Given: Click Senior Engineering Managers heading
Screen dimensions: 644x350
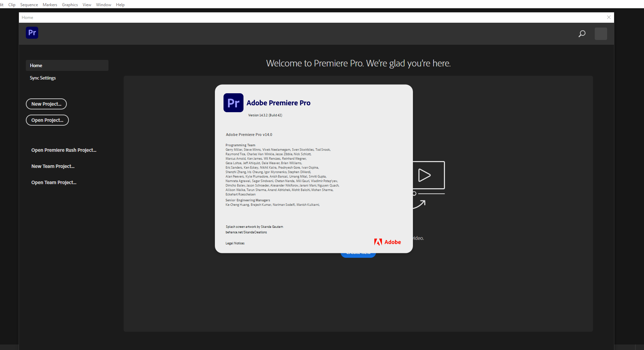Looking at the screenshot, I should [x=248, y=200].
